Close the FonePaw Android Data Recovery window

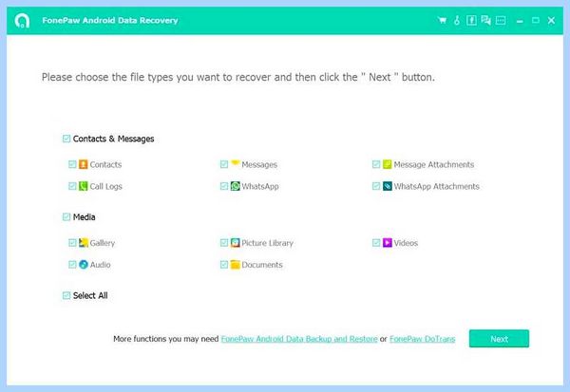pyautogui.click(x=551, y=20)
